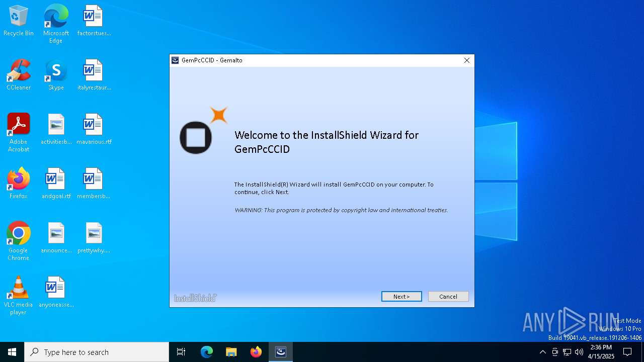This screenshot has height=362, width=644.
Task: Select the mavarious.rtf file icon
Action: click(94, 130)
